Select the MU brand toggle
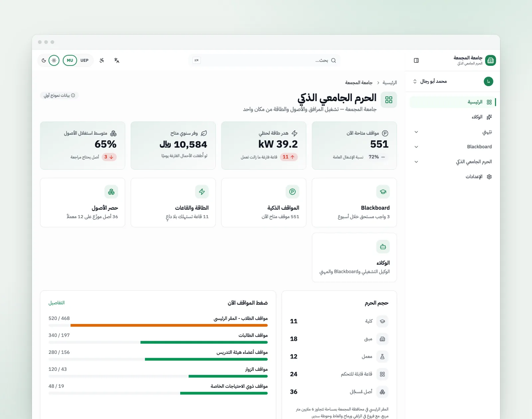This screenshot has height=419, width=532. [x=70, y=61]
